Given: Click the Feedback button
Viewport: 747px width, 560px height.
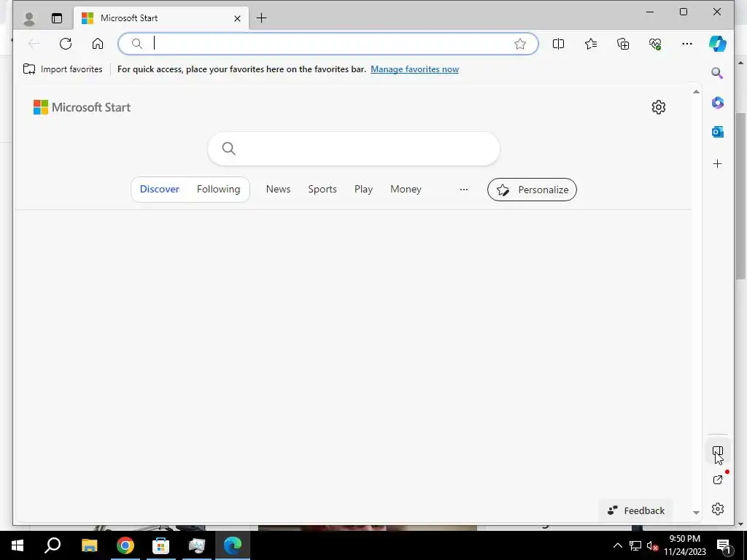Looking at the screenshot, I should pos(636,510).
